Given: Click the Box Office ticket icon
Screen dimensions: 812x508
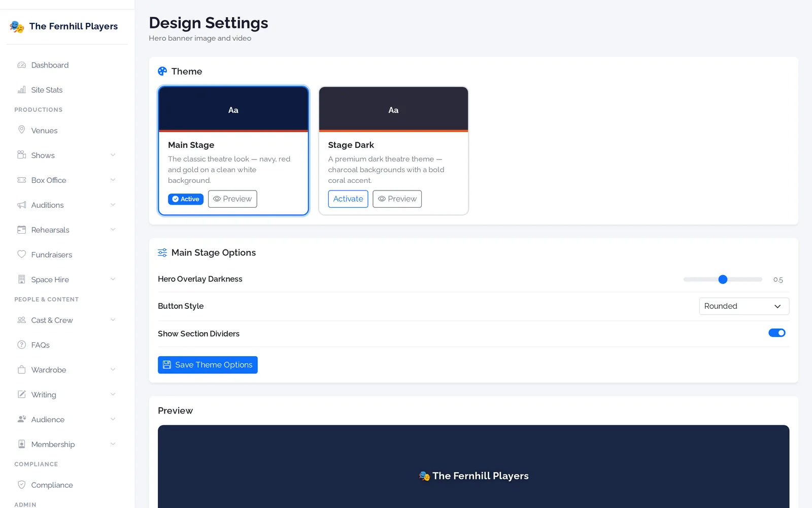Looking at the screenshot, I should (22, 180).
